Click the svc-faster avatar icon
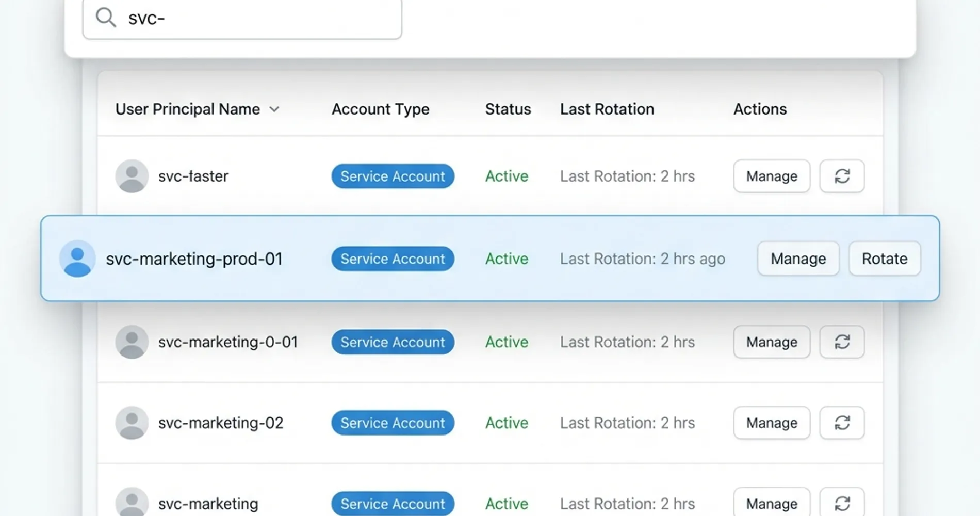 [132, 176]
